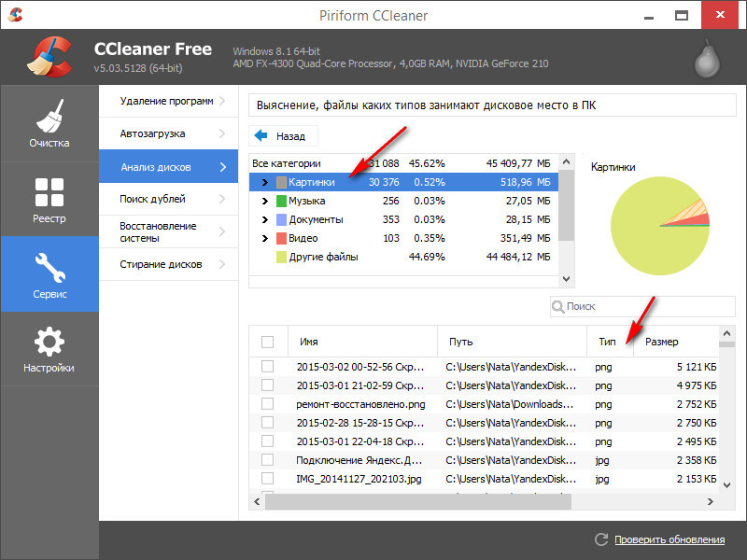
Task: Check the box for 2015-02-28 15-28-15 file
Action: click(267, 423)
